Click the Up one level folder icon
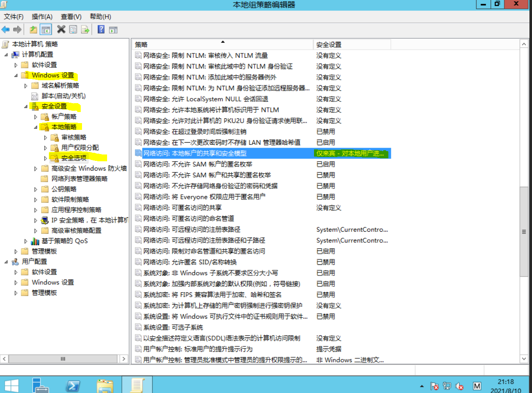The image size is (532, 393). point(34,29)
